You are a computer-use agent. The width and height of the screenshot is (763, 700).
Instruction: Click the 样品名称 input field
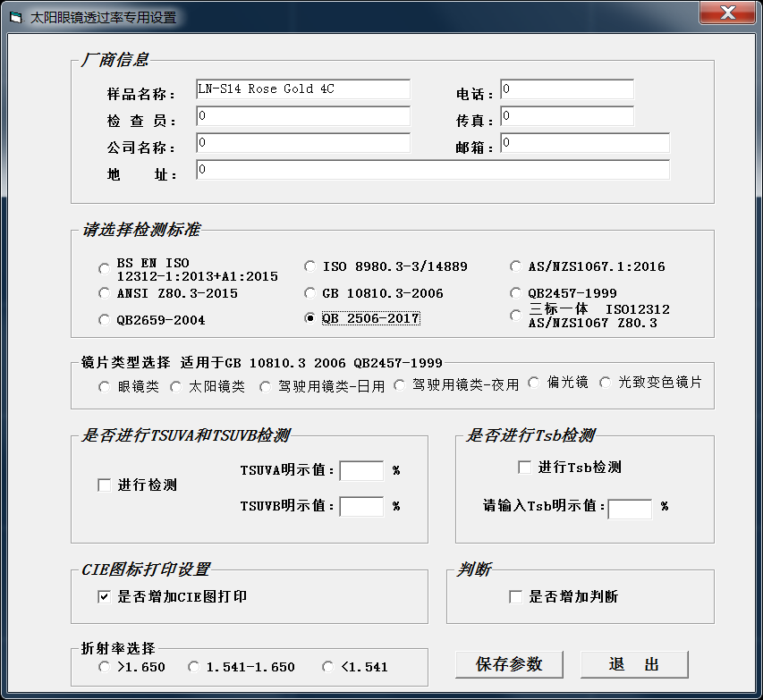tap(302, 89)
